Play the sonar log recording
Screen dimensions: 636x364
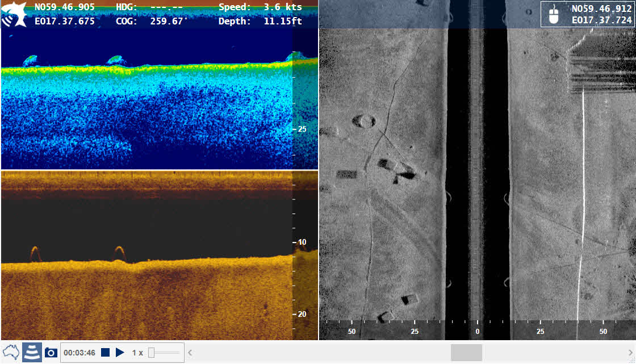(x=120, y=353)
